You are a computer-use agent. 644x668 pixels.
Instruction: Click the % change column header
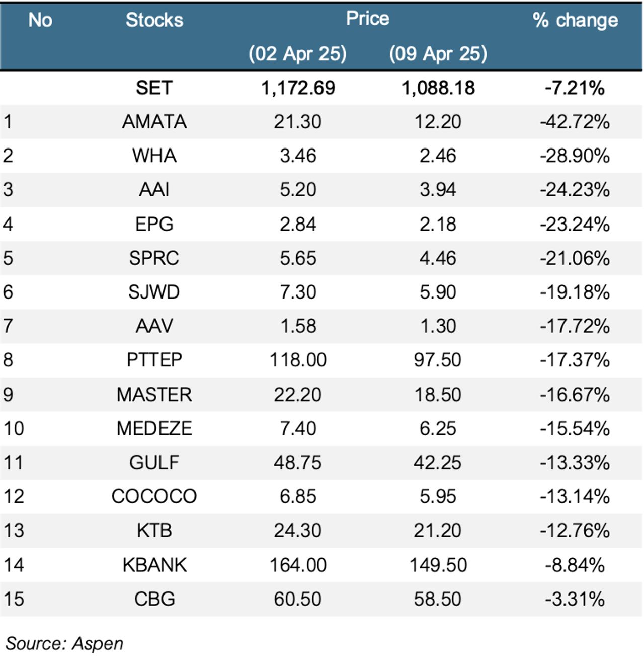click(575, 20)
